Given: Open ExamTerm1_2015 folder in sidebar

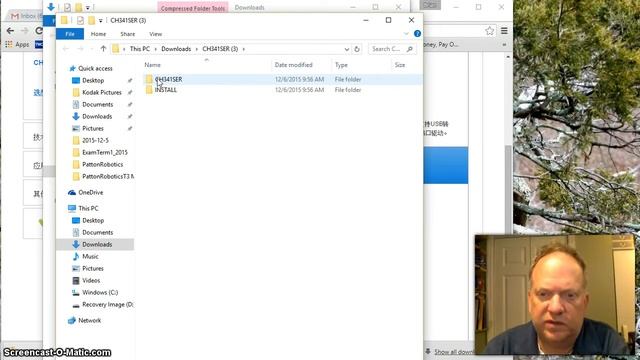Looking at the screenshot, I should point(104,152).
